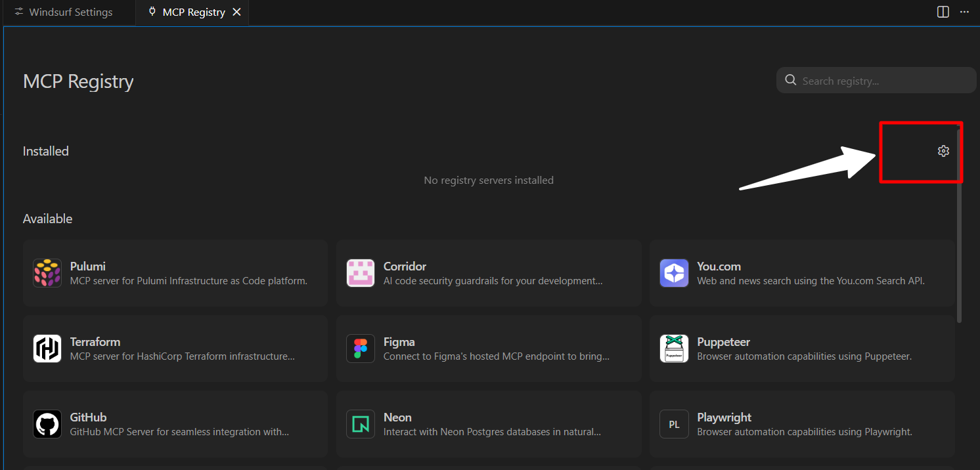Click the Installed section heading
Screen dimensions: 980x470
click(46, 151)
